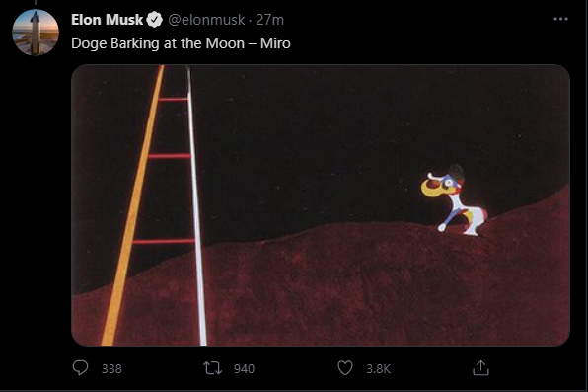Click the colorful dog figure in the painting
Image resolution: width=588 pixels, height=392 pixels.
click(x=454, y=200)
